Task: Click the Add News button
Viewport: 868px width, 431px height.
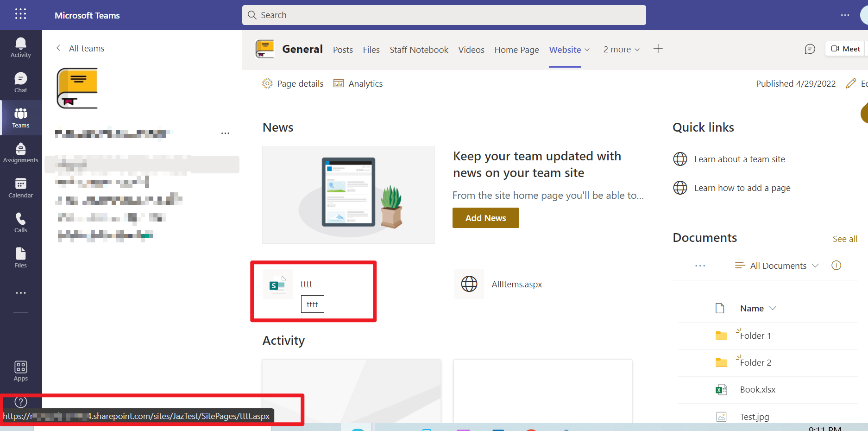Action: (x=485, y=218)
